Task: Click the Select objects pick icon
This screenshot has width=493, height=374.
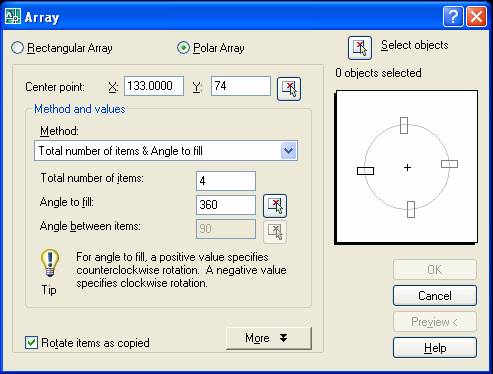Action: tap(360, 48)
